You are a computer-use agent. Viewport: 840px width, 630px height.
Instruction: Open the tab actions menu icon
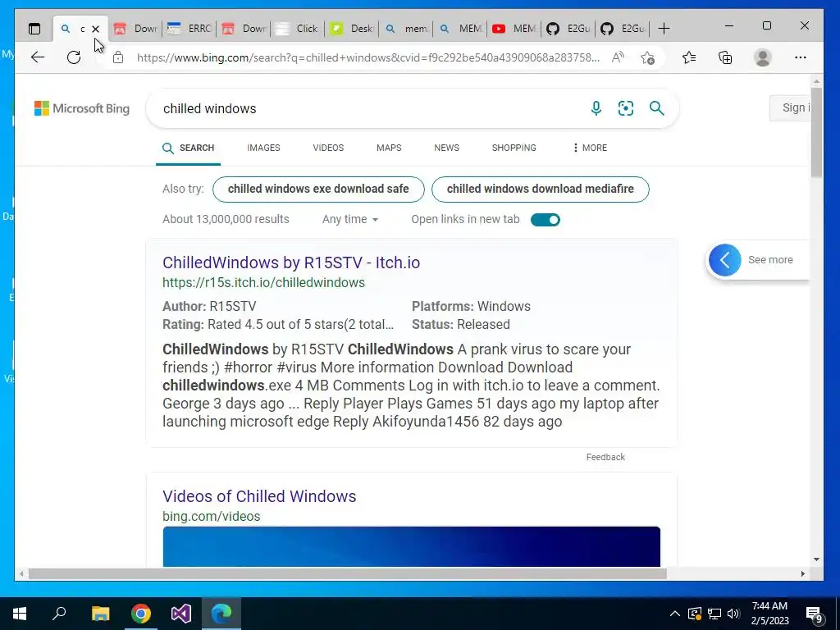click(x=34, y=29)
